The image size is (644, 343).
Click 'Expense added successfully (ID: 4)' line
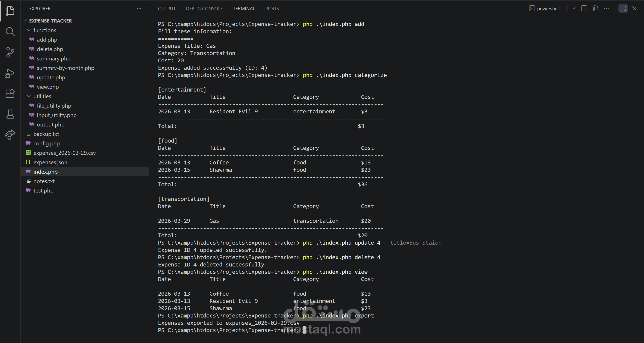[213, 68]
